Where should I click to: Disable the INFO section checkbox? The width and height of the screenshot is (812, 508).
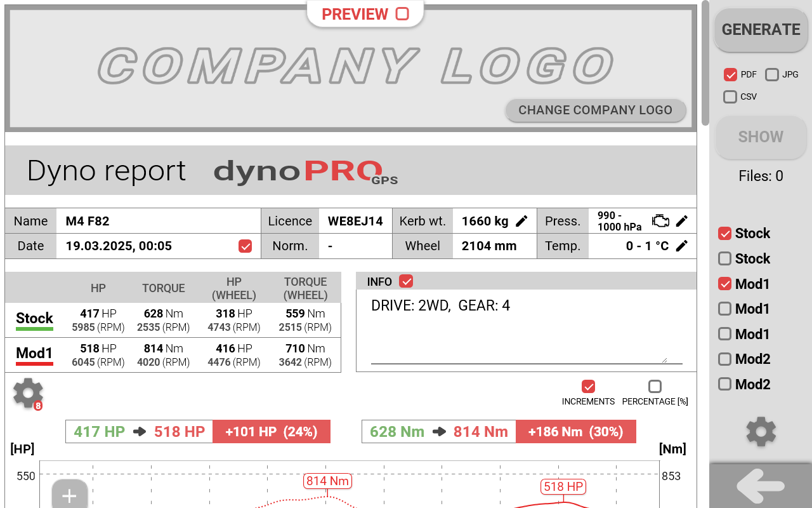pyautogui.click(x=406, y=281)
